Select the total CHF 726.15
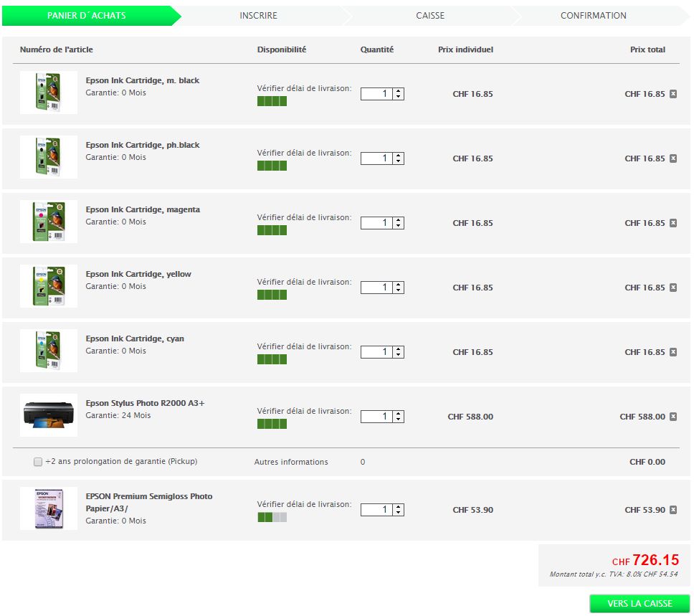The height and width of the screenshot is (616, 694). click(x=645, y=560)
